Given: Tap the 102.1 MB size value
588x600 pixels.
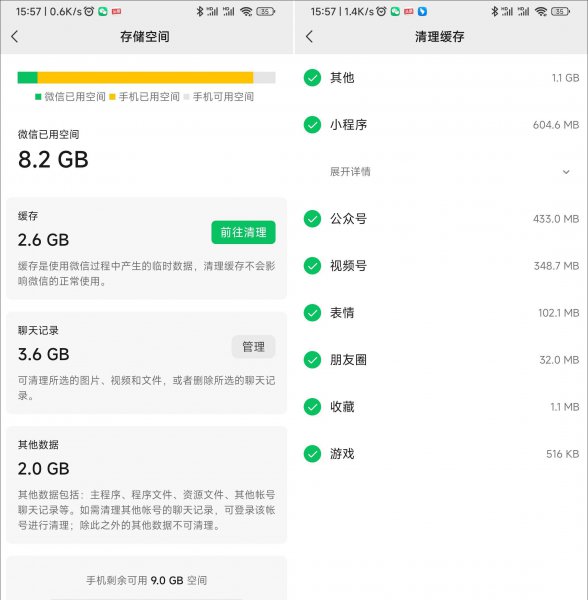Looking at the screenshot, I should click(559, 313).
